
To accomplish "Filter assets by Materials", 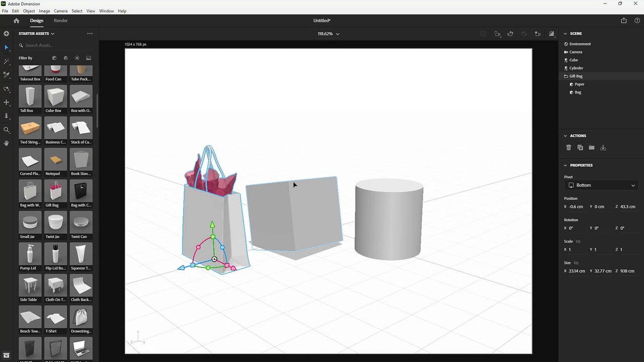I will tap(65, 58).
